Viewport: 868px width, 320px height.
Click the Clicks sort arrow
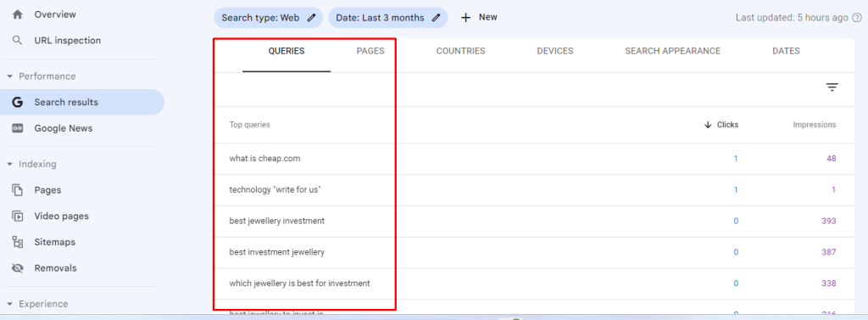pyautogui.click(x=708, y=125)
